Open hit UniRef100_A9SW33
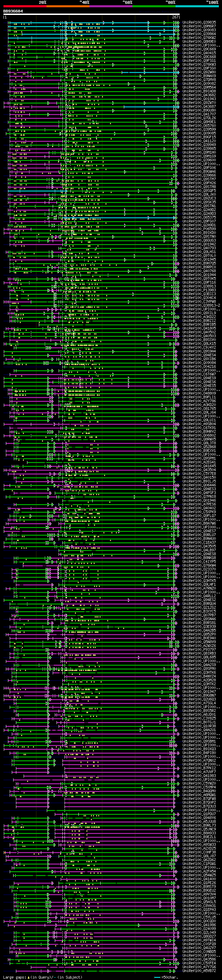 199,844
